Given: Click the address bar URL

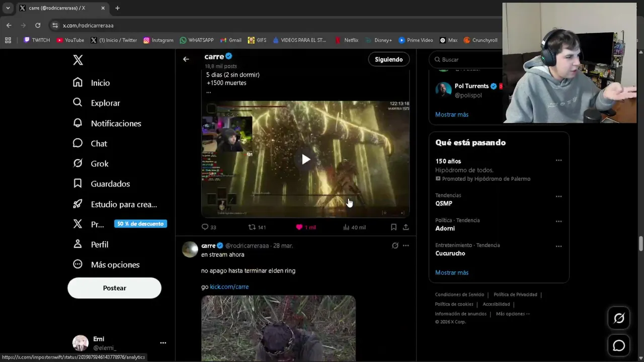Looking at the screenshot, I should (88, 25).
